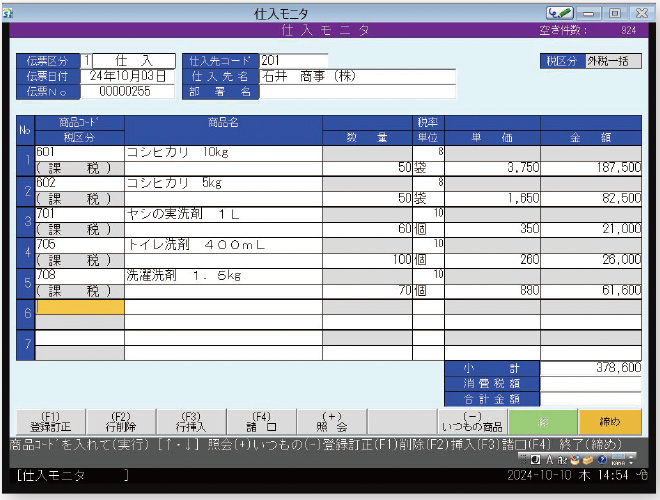Open the 税区分 field showing 外税一括
The width and height of the screenshot is (660, 500).
point(612,60)
